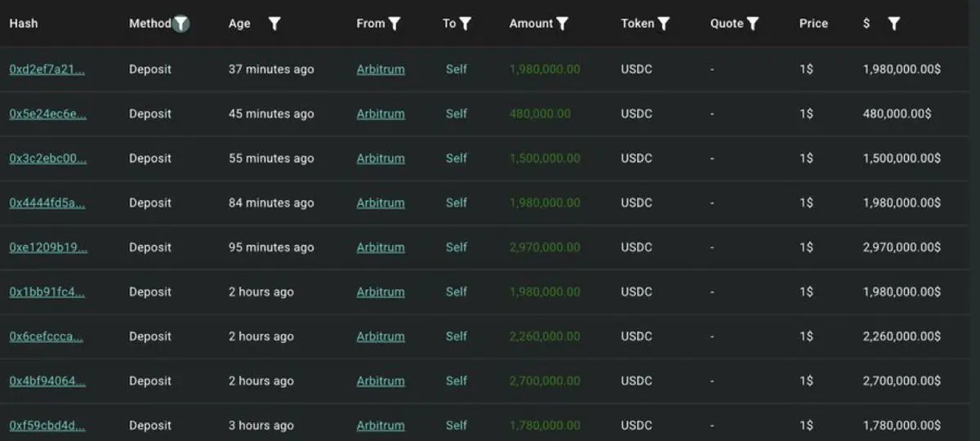Screen dimensions: 980x441
Task: Click the 0xf59cbd4d hash link
Action: (47, 425)
